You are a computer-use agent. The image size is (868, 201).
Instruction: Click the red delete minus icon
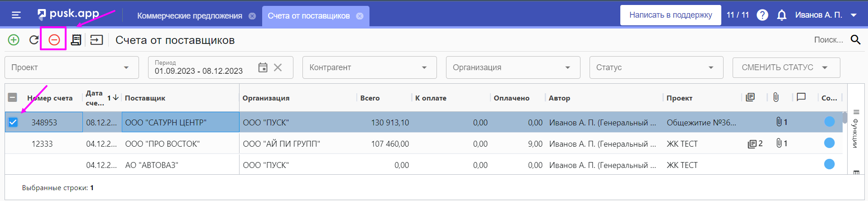54,40
